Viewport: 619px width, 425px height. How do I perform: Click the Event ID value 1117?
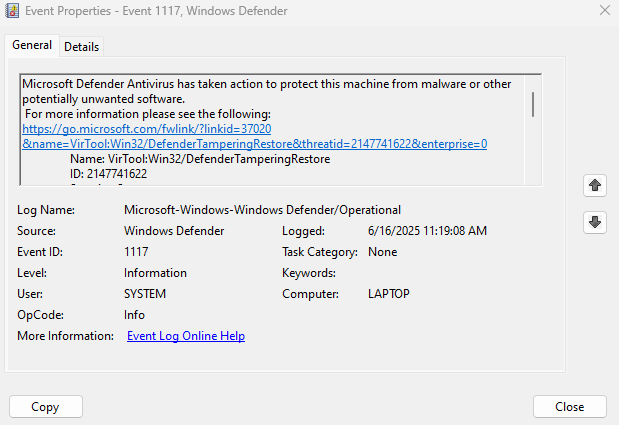point(136,252)
